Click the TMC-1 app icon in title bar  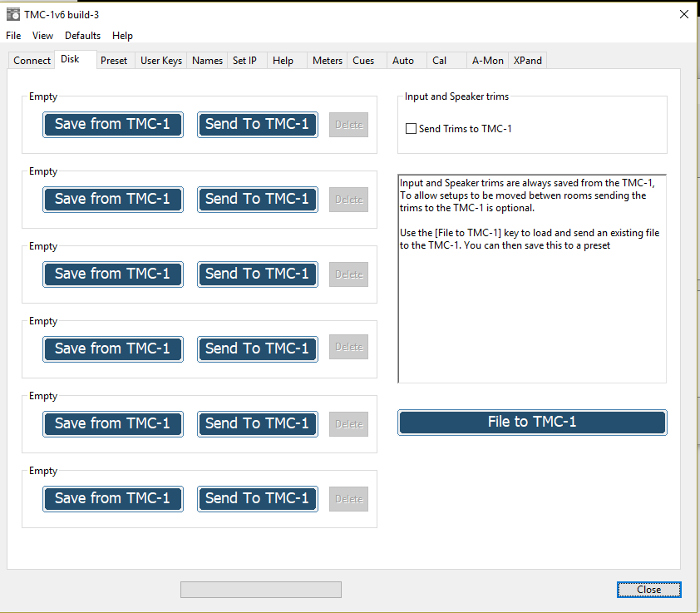click(13, 14)
